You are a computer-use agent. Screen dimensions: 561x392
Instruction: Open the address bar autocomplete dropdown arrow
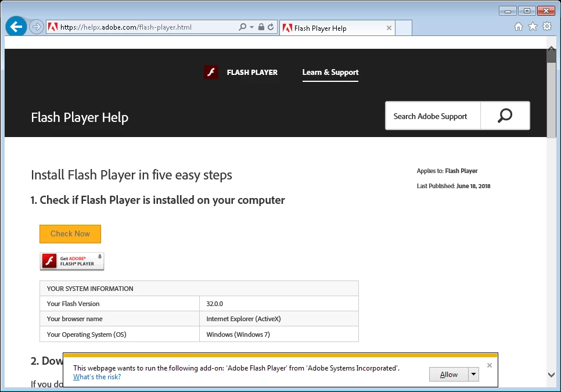(251, 27)
